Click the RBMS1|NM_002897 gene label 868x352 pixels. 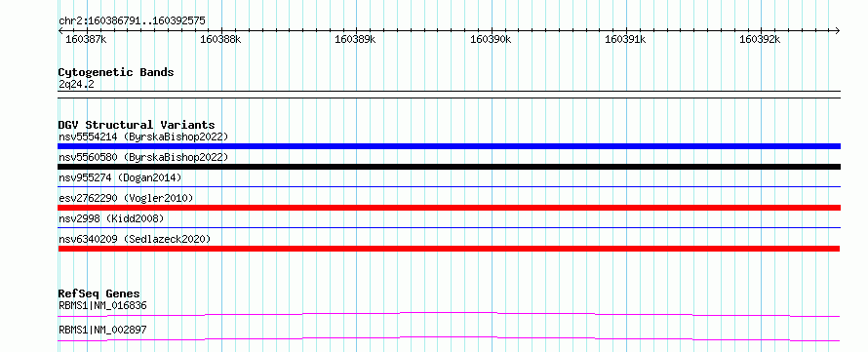click(102, 330)
